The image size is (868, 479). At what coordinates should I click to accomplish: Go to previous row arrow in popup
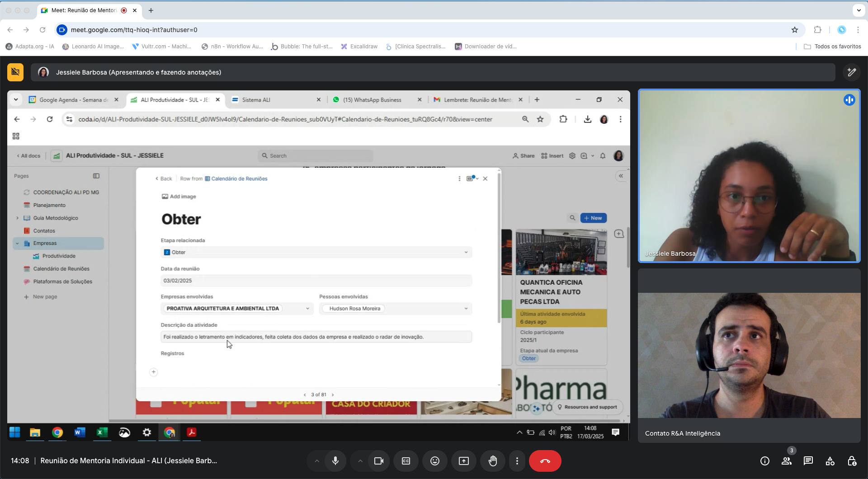point(305,395)
